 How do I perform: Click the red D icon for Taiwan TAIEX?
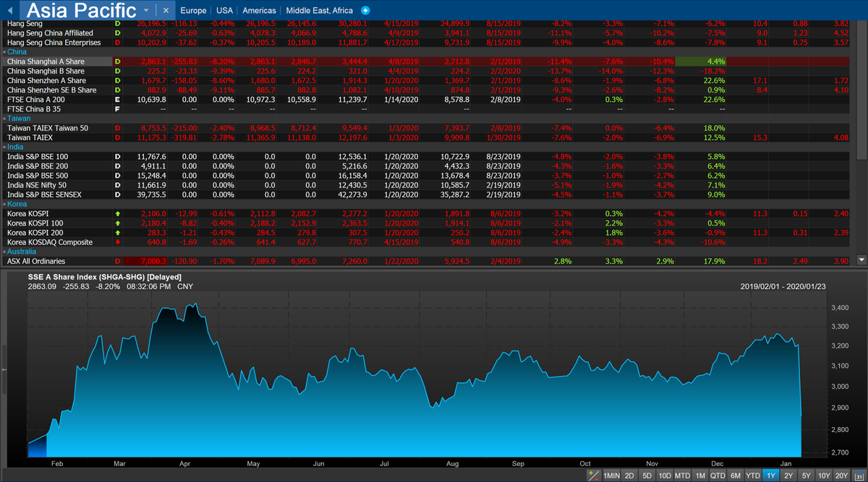click(118, 137)
